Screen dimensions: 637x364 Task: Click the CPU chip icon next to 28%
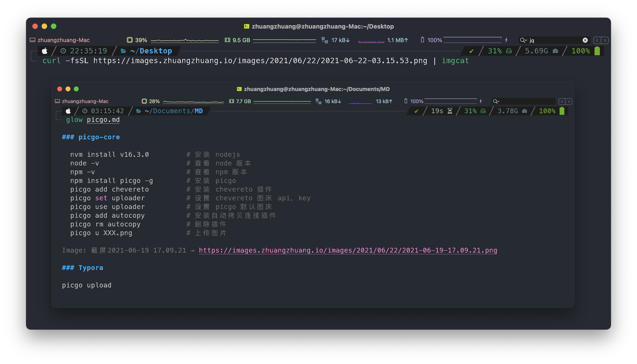click(x=144, y=101)
